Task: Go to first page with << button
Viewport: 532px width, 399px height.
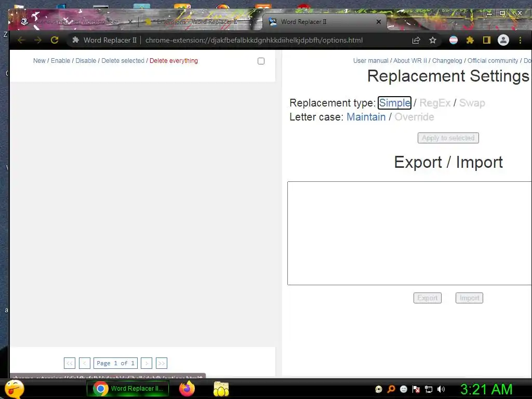Action: click(70, 363)
